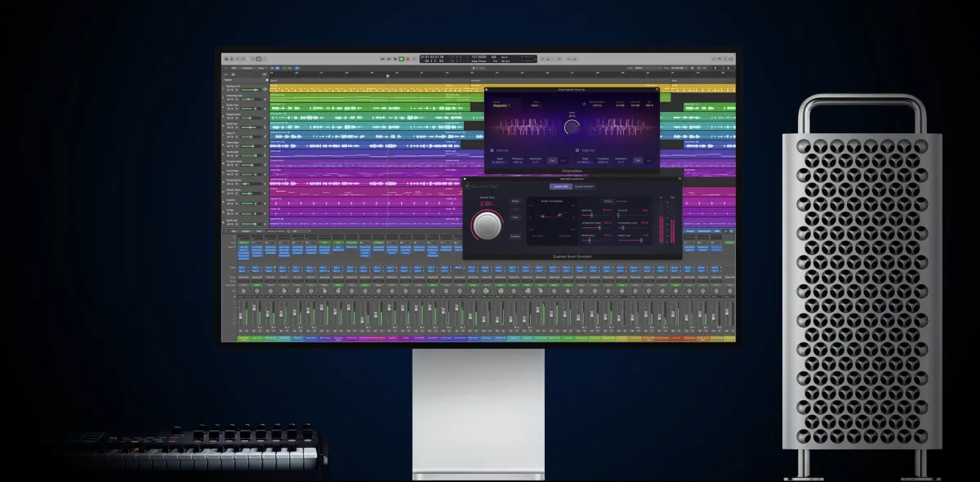This screenshot has width=980, height=482.
Task: Toggle ChromaGlow Bypass Below power icon
Action: pyautogui.click(x=584, y=104)
